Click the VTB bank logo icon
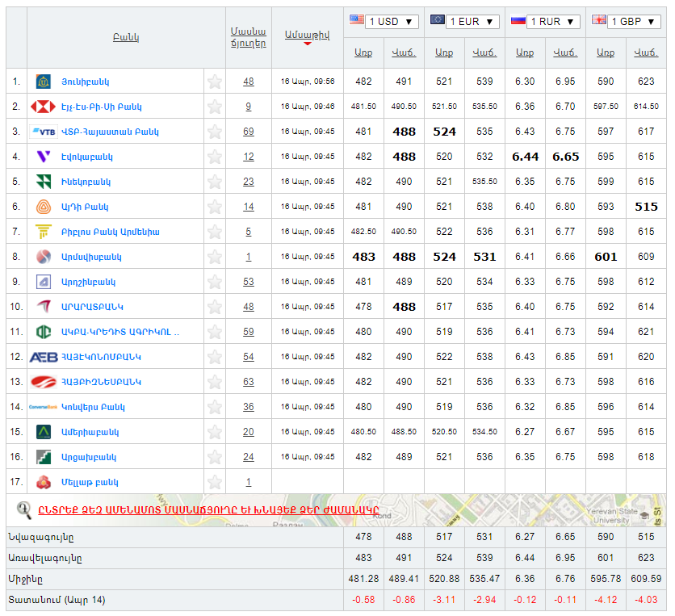675x616 pixels. coord(43,132)
